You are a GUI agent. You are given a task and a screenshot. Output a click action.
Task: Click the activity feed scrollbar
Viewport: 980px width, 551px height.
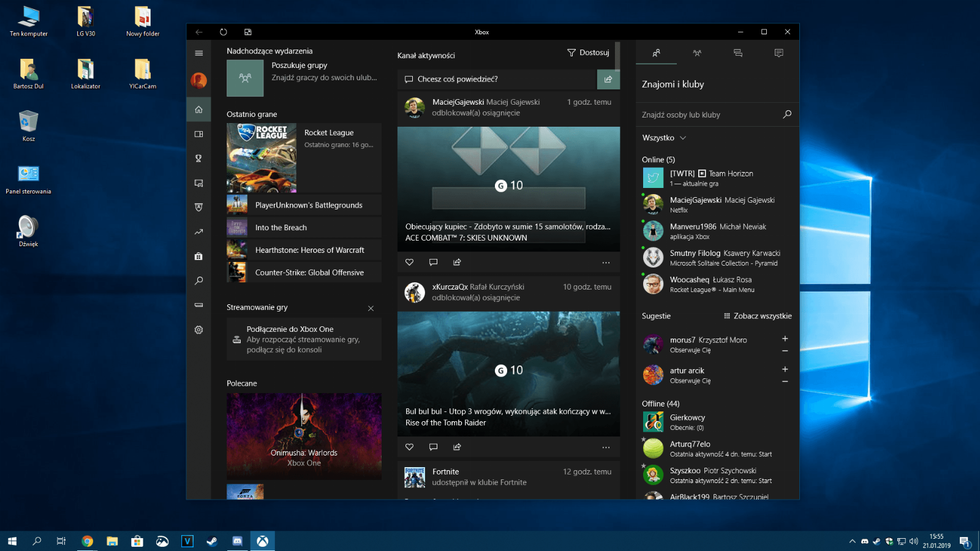618,56
